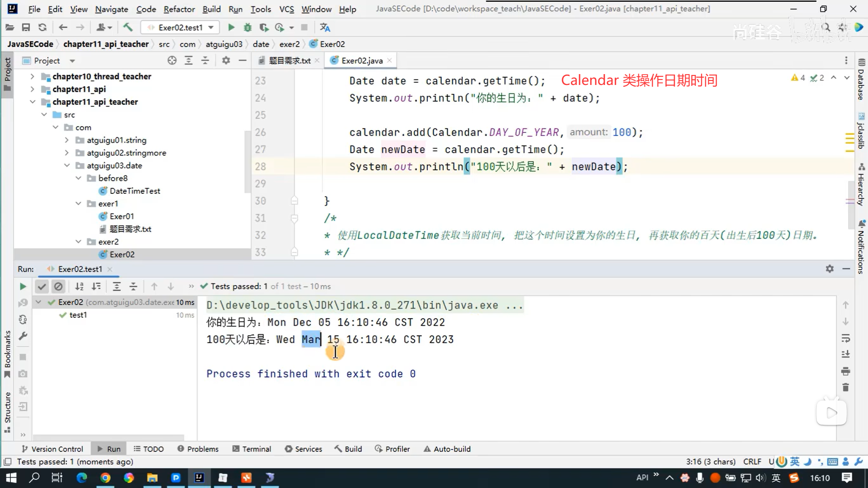Clear all console output trash icon
The width and height of the screenshot is (868, 488).
click(x=846, y=388)
